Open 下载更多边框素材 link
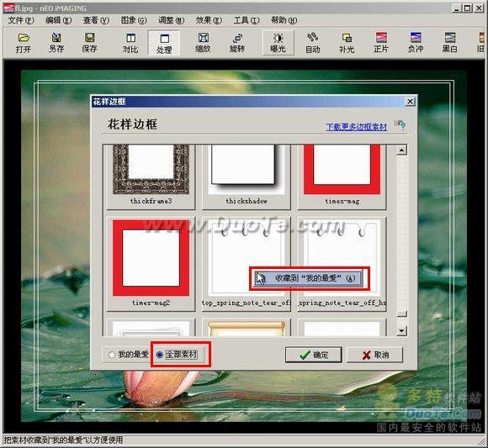 [x=357, y=127]
